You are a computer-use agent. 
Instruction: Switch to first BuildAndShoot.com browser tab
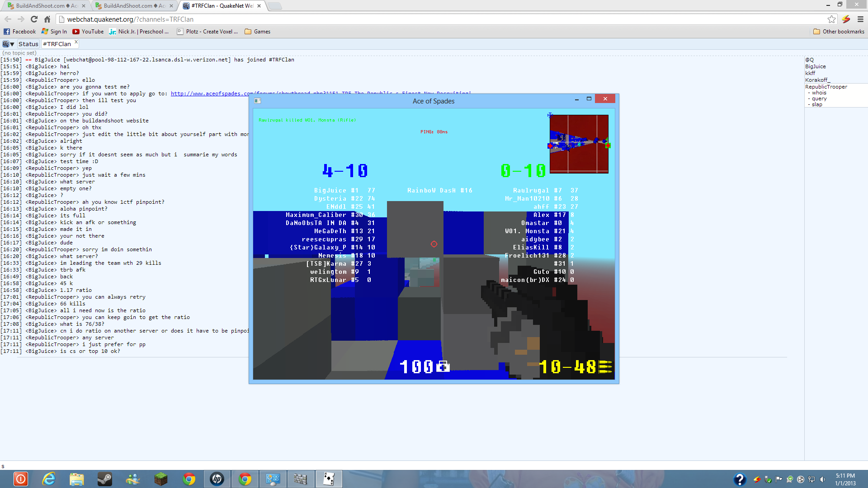click(x=45, y=6)
